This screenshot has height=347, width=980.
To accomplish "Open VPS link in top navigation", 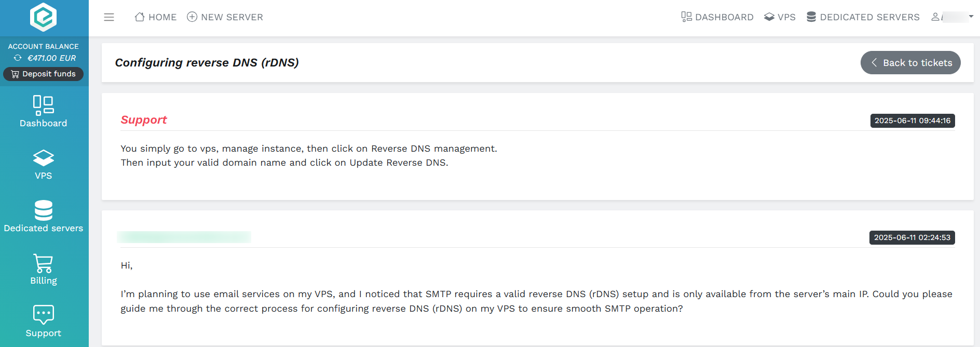I will pyautogui.click(x=780, y=17).
